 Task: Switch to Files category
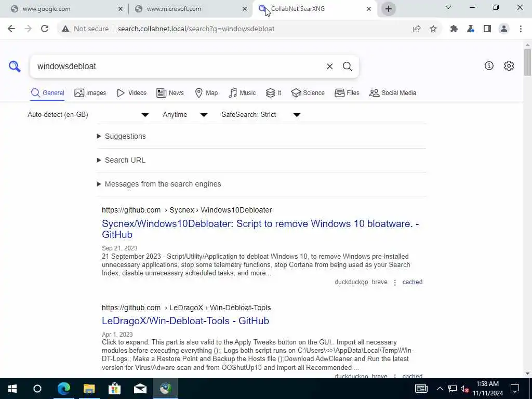[347, 93]
